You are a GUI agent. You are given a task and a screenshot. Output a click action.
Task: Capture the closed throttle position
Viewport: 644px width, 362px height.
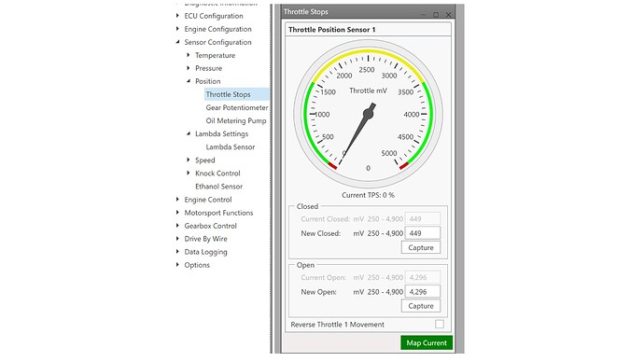coord(421,247)
